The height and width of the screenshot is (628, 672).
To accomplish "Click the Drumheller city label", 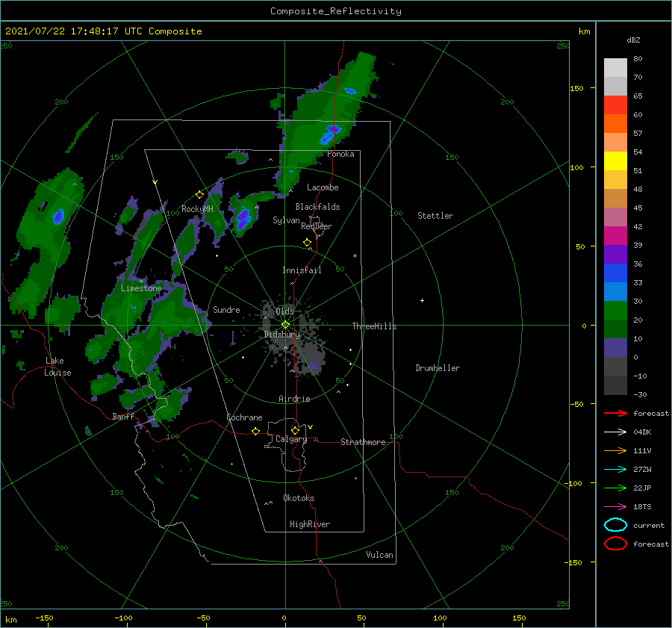I will 438,368.
